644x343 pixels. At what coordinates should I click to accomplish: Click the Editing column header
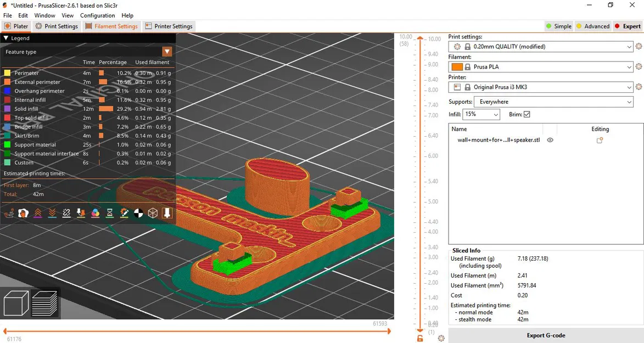pyautogui.click(x=600, y=129)
